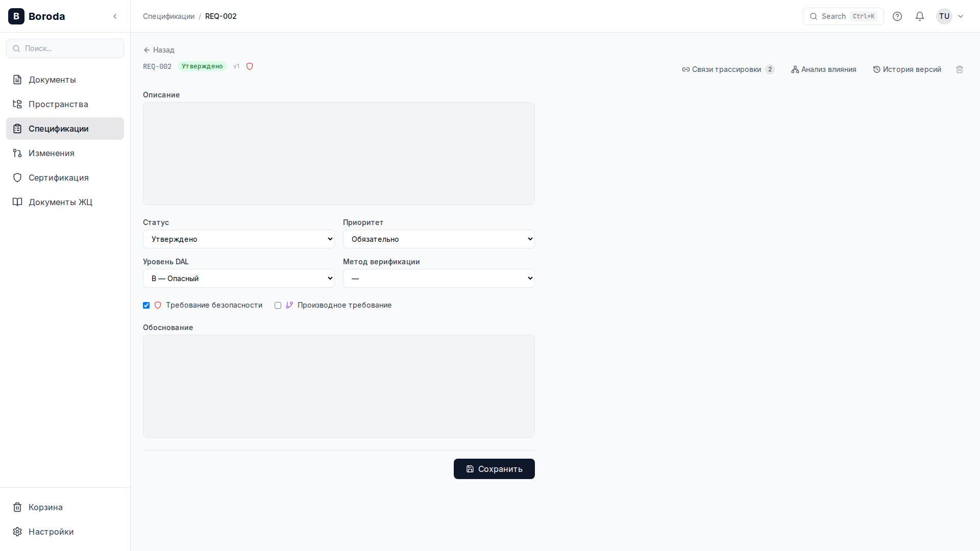
Task: Open Изменения sidebar item
Action: (51, 153)
